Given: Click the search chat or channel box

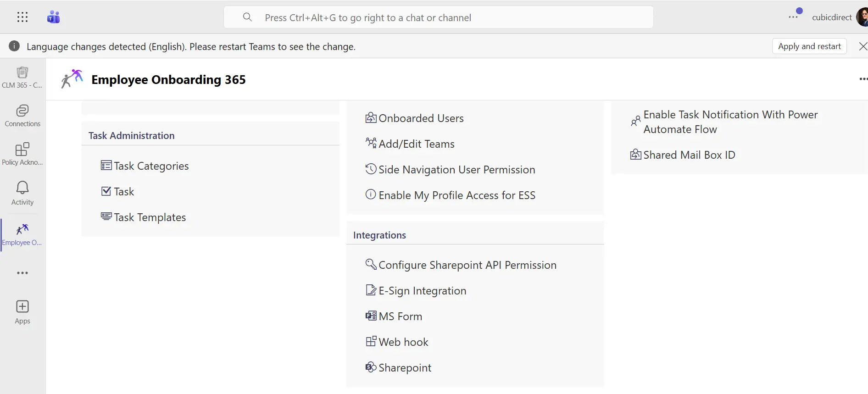Looking at the screenshot, I should 438,17.
